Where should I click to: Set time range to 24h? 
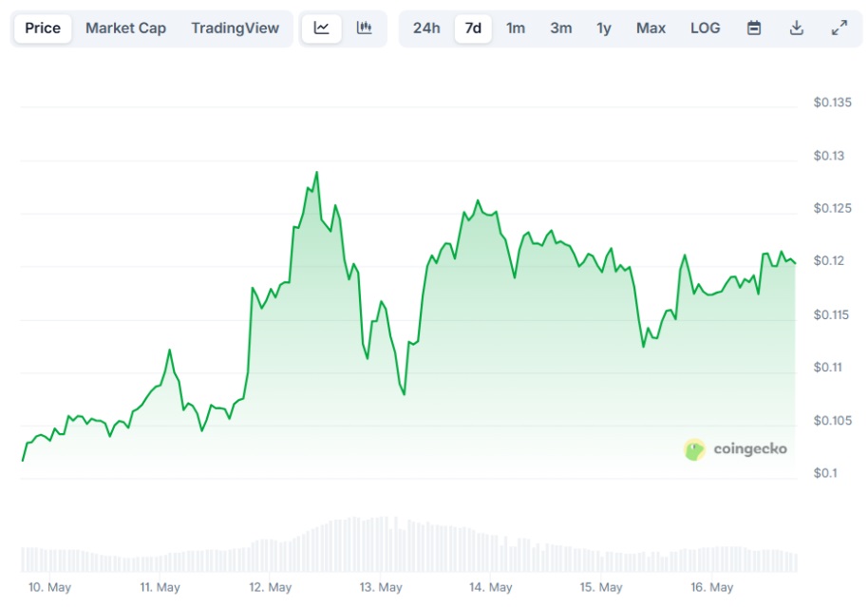(426, 28)
